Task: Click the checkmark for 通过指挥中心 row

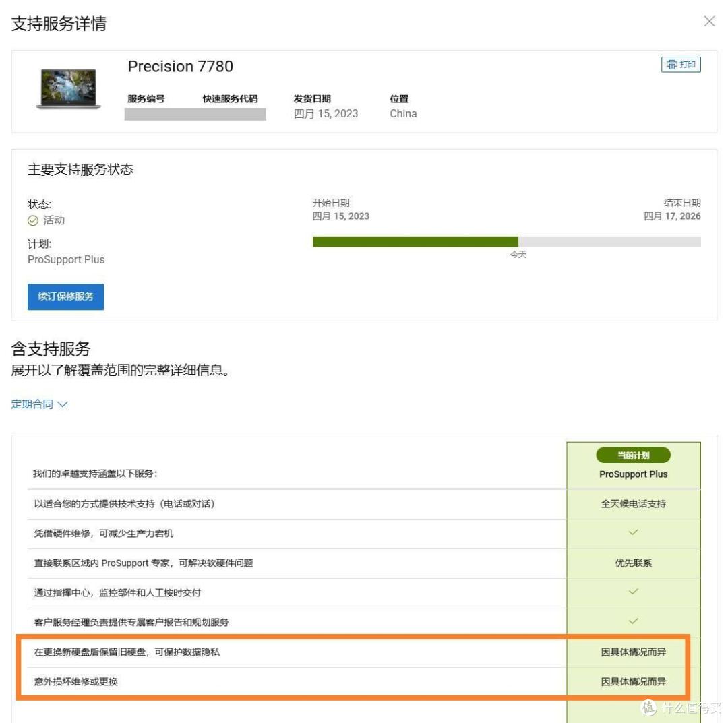Action: coord(632,592)
